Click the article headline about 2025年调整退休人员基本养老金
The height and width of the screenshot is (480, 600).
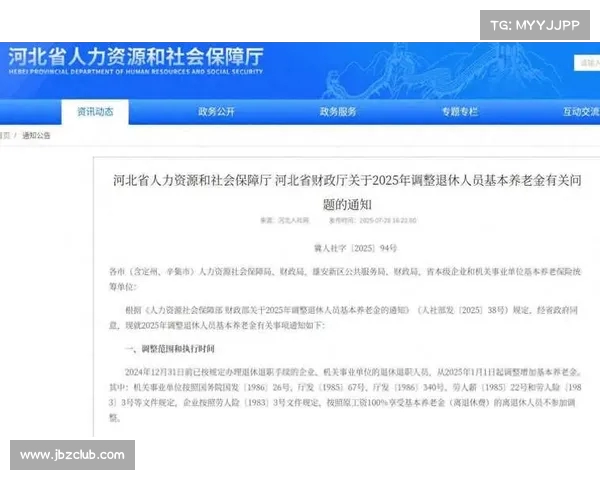click(347, 192)
